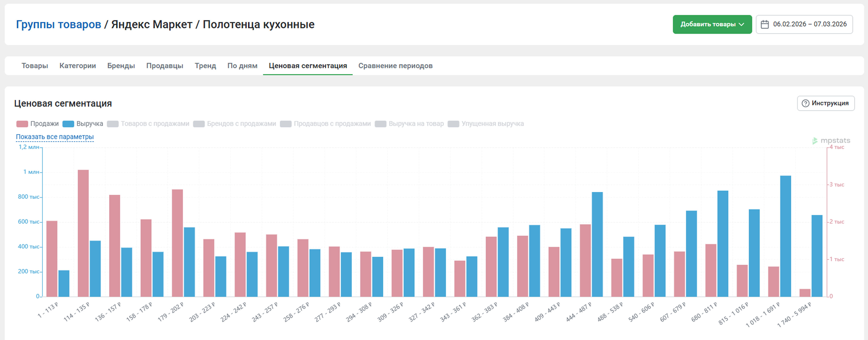The height and width of the screenshot is (340, 868).
Task: Click the calendar icon in date range field
Action: pos(765,24)
